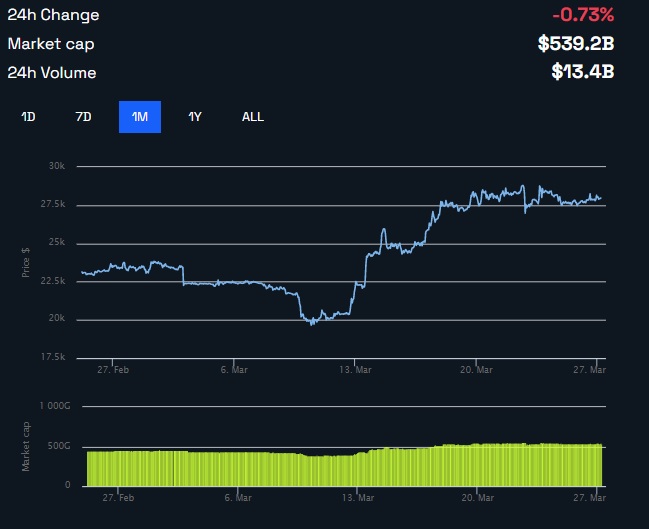The image size is (649, 529).
Task: Click the Market cap label at top
Action: coord(51,44)
